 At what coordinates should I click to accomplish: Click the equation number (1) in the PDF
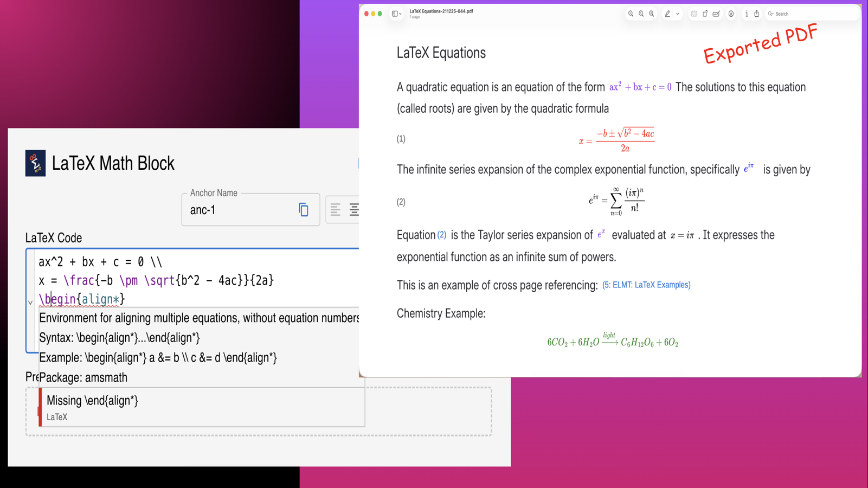pyautogui.click(x=401, y=139)
